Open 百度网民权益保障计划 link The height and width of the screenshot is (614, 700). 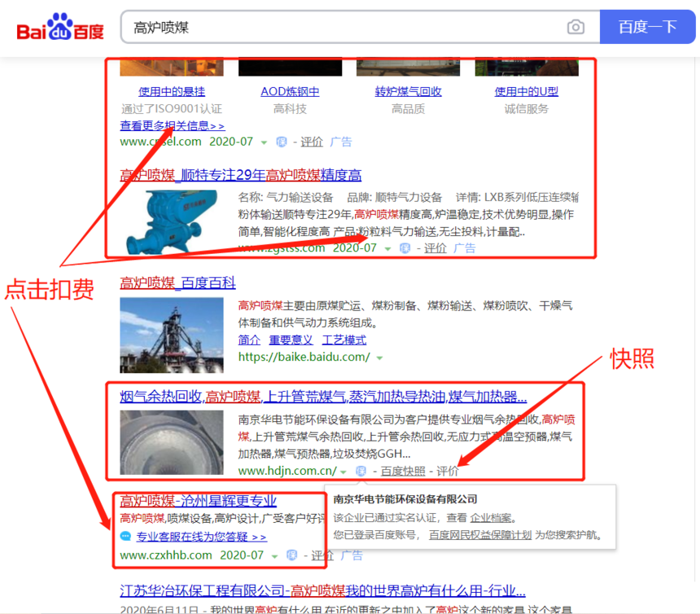click(480, 535)
